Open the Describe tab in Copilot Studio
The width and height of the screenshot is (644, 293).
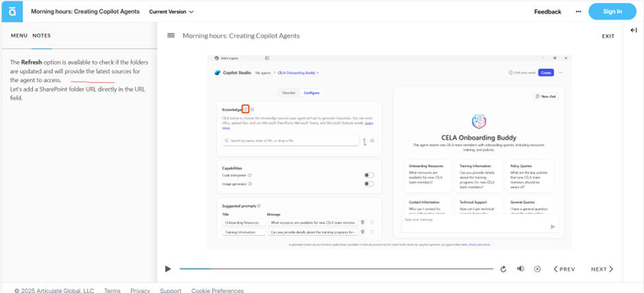[x=288, y=93]
